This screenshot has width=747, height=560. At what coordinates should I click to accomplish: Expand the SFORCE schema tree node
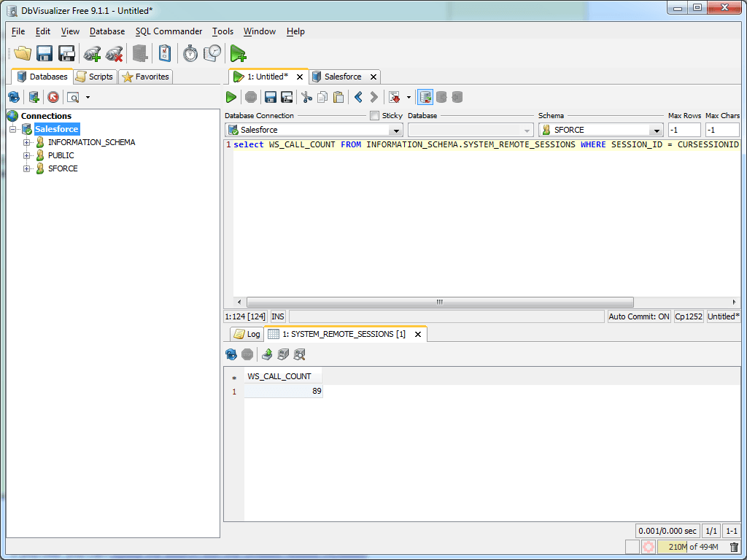click(x=27, y=168)
